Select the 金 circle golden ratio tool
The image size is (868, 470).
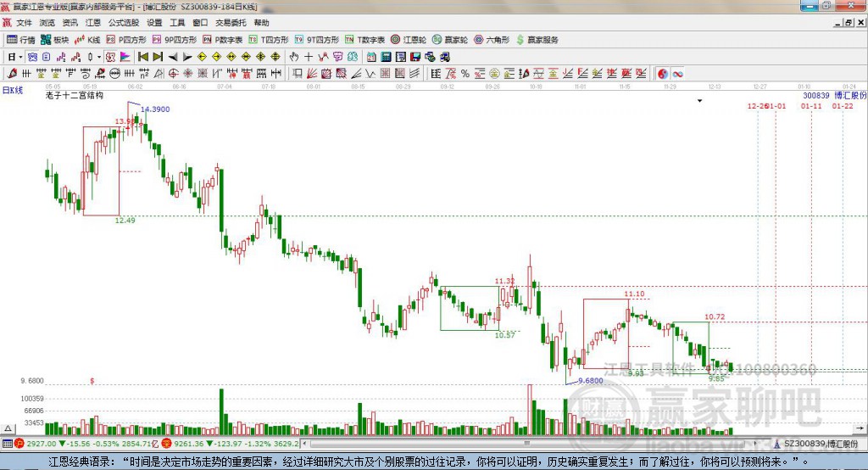point(494,73)
